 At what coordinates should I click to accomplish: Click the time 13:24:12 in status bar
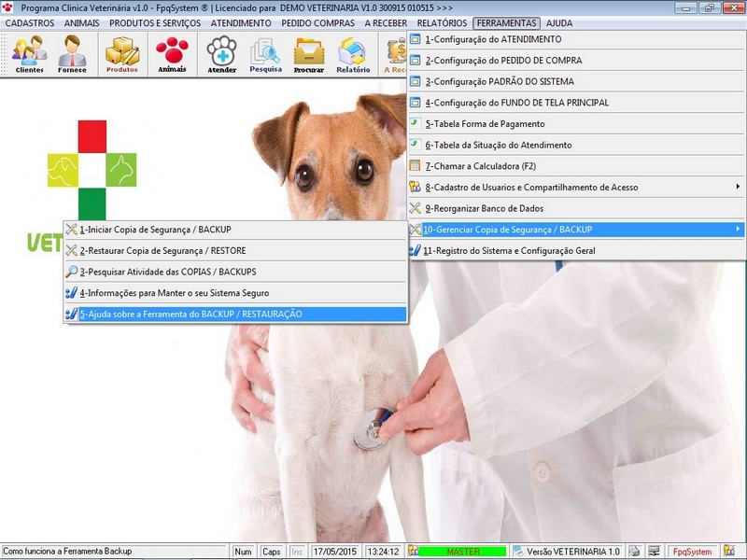pos(383,552)
